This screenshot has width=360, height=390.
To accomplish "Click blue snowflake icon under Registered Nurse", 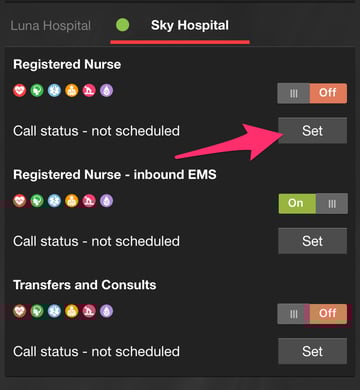I will point(54,90).
